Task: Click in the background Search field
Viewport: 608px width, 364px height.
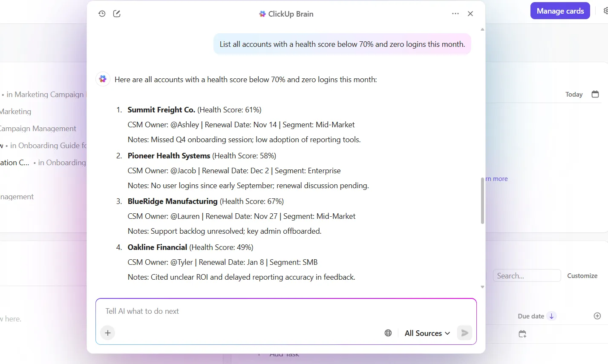Action: coord(527,275)
